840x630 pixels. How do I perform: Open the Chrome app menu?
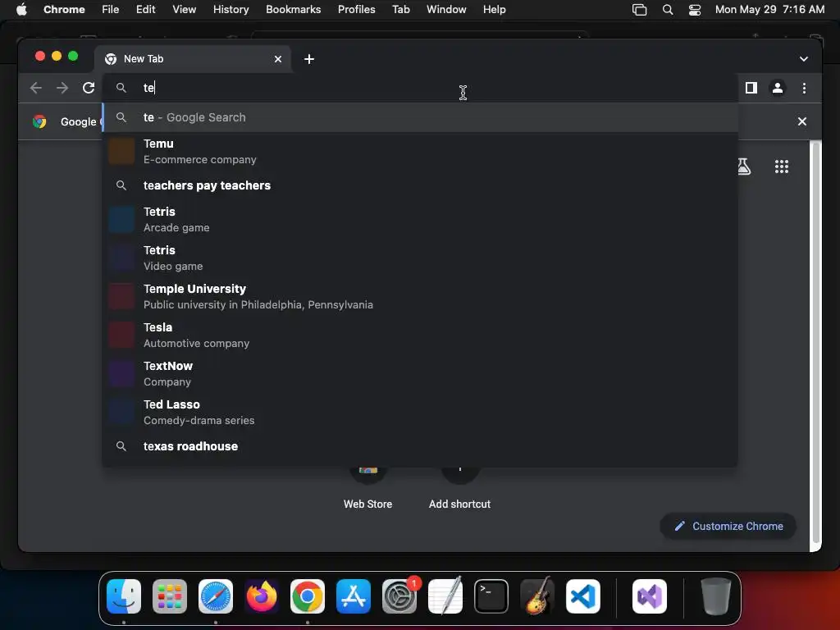(64, 9)
